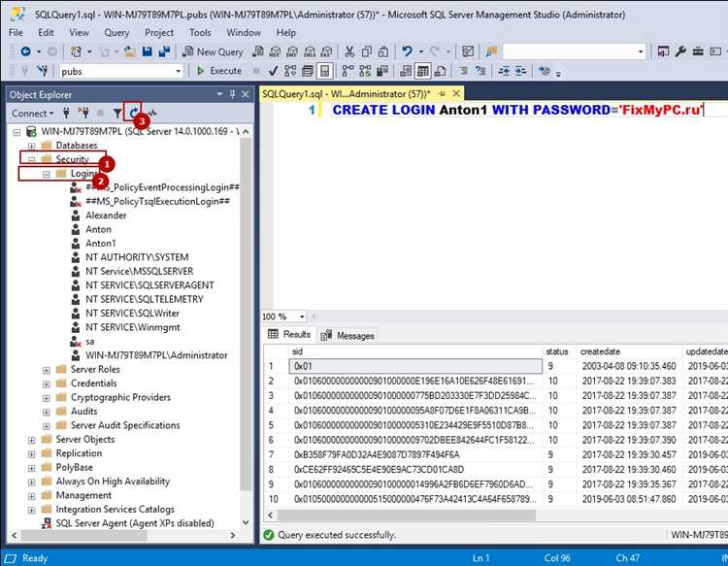
Task: Click the Save file floppy icon
Action: (148, 51)
